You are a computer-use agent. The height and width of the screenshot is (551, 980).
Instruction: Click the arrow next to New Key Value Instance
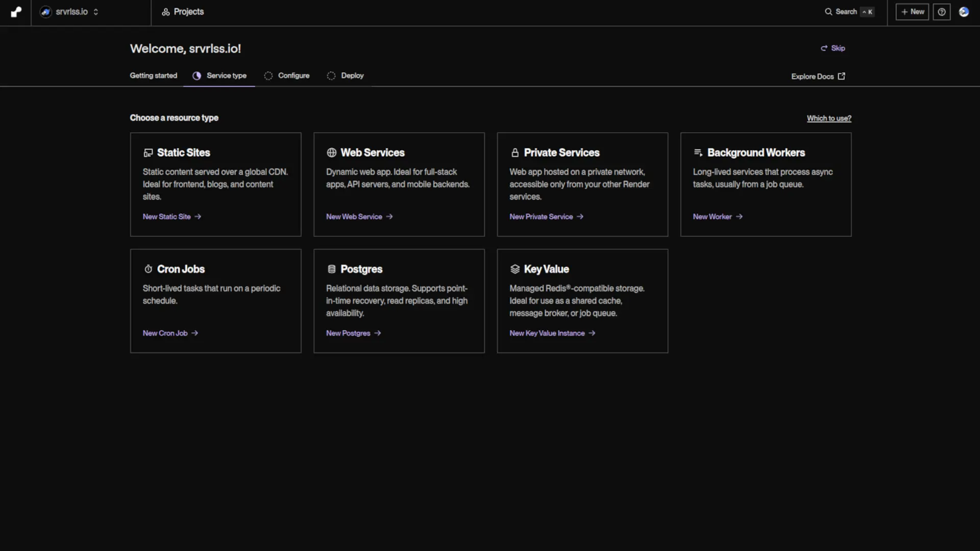(x=592, y=333)
